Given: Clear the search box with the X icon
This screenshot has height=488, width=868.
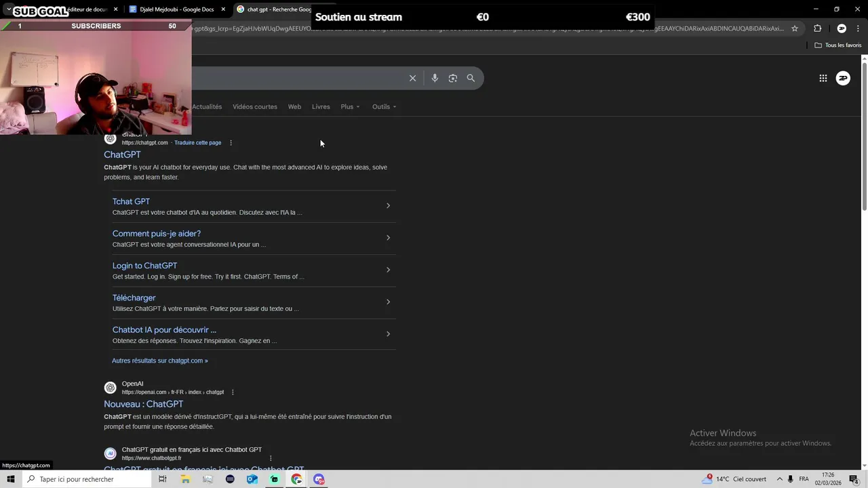Looking at the screenshot, I should pos(412,78).
